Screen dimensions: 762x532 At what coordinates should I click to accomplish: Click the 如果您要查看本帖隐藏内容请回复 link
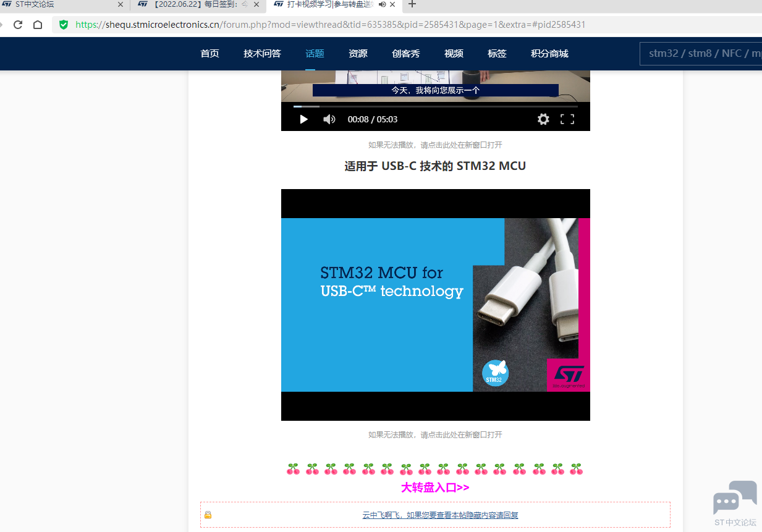coord(440,515)
